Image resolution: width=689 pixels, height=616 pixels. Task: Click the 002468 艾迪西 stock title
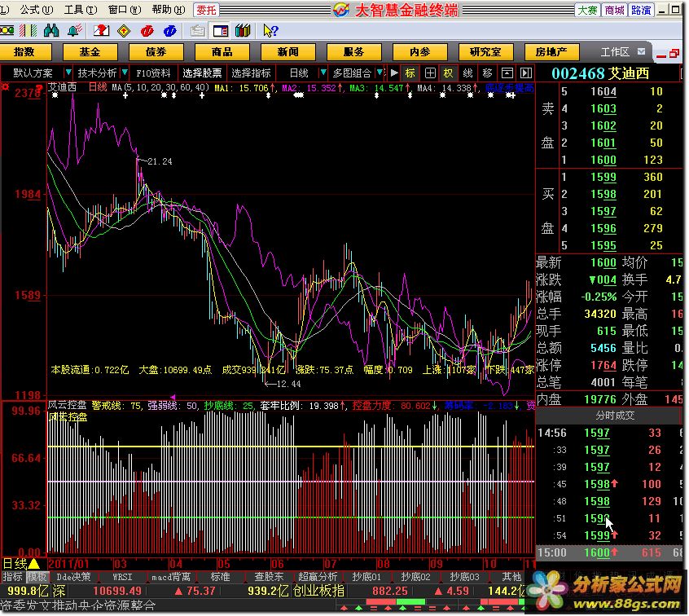click(x=600, y=73)
